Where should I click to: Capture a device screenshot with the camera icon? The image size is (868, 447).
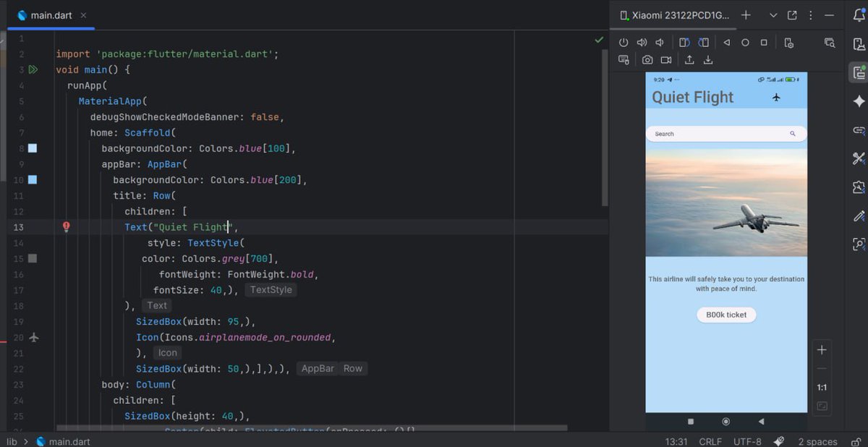click(x=648, y=59)
